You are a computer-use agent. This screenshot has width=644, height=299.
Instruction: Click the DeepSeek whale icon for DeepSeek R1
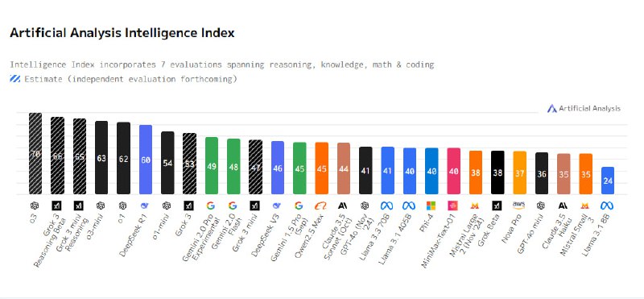point(145,206)
